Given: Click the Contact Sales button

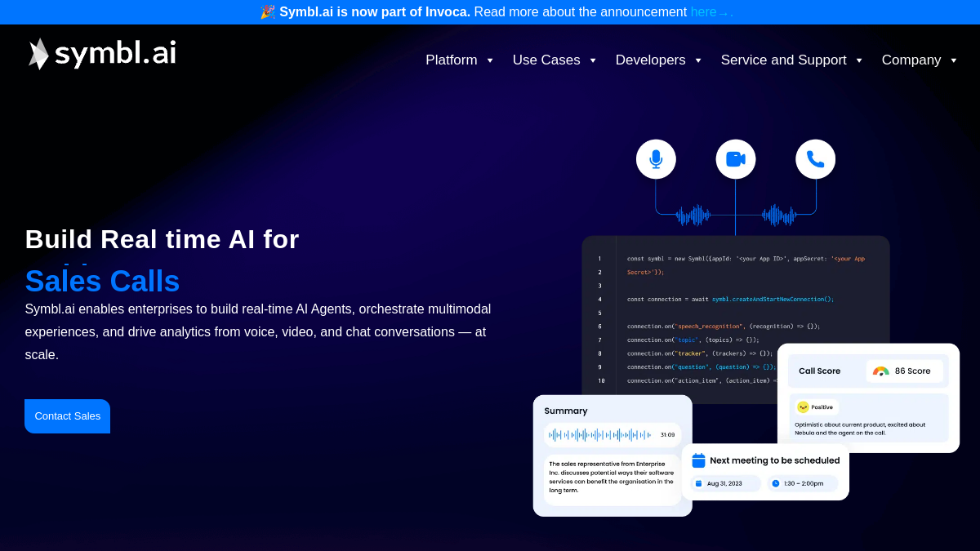Looking at the screenshot, I should [x=67, y=416].
